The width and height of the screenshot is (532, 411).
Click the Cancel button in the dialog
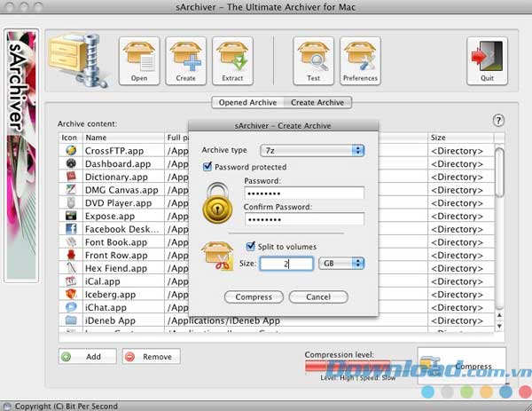318,296
